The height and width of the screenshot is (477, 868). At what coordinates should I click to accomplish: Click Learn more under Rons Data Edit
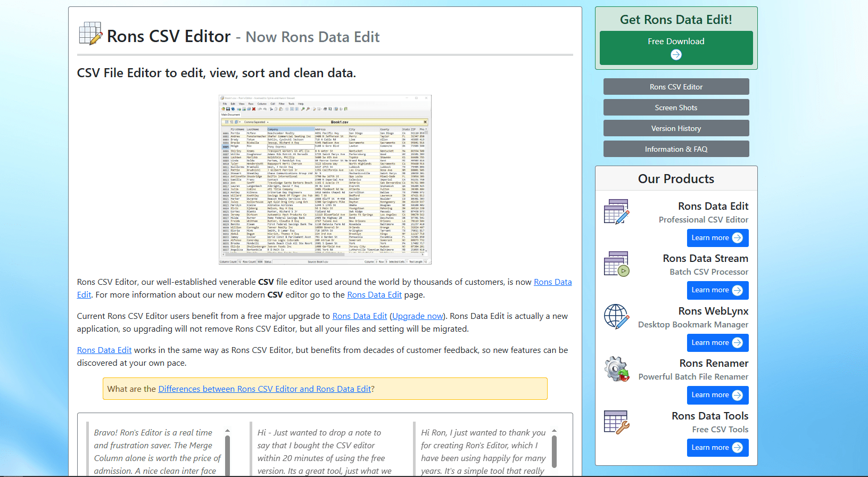(x=717, y=238)
